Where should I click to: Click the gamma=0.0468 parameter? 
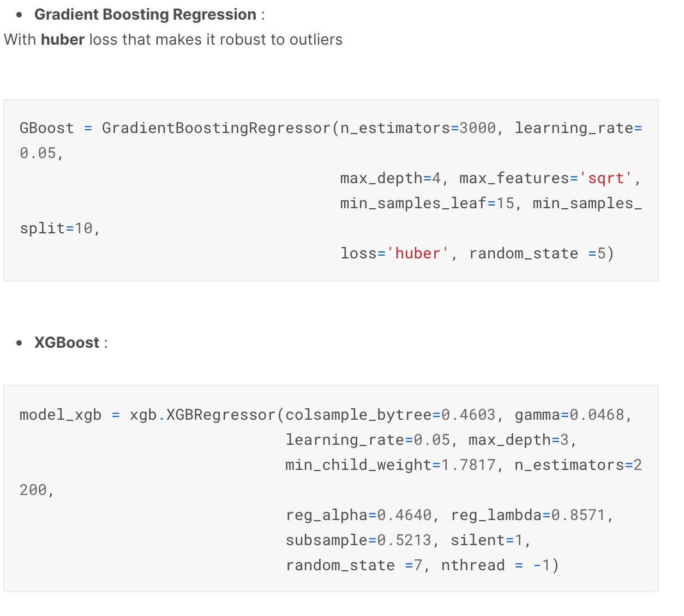pyautogui.click(x=569, y=415)
